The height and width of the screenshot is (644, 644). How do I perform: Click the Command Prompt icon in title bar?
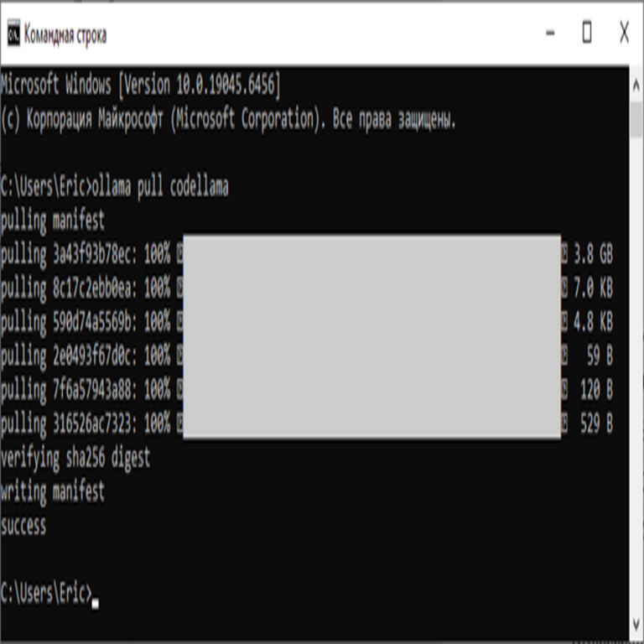pyautogui.click(x=13, y=34)
